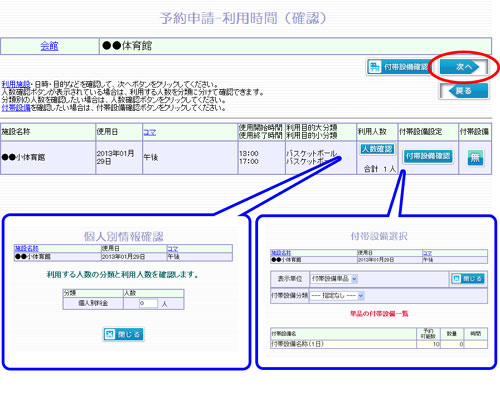Click コマ link in 個人別情報確認 popup
Viewport: 500px width, 395px height.
pyautogui.click(x=172, y=249)
